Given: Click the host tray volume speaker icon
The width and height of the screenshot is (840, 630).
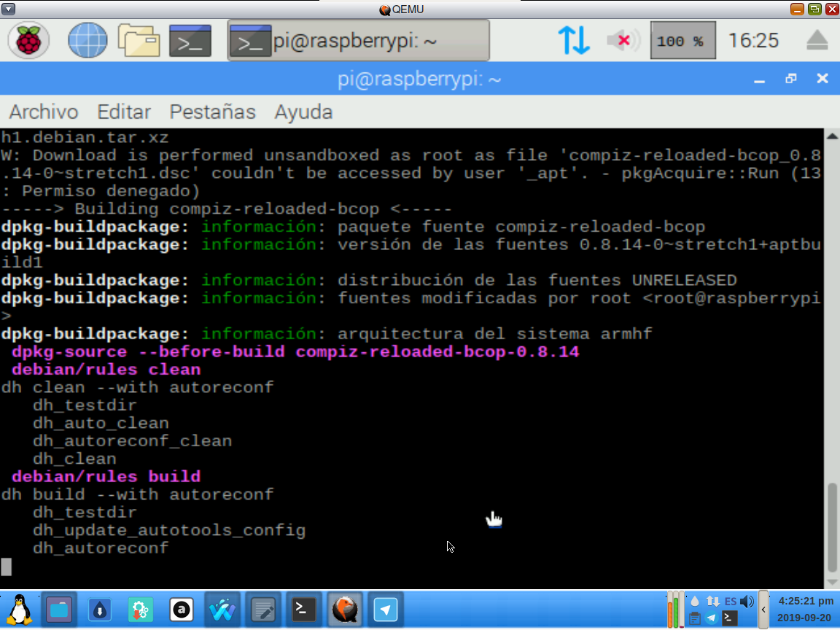Looking at the screenshot, I should [746, 601].
